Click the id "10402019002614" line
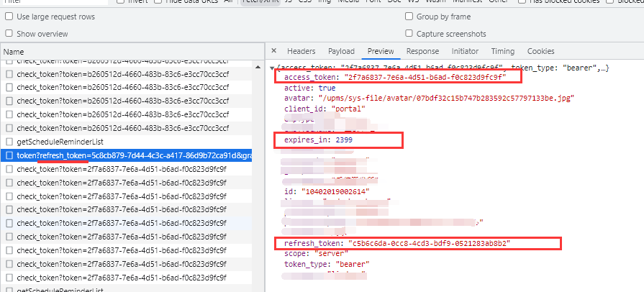Image resolution: width=644 pixels, height=292 pixels. (x=327, y=191)
